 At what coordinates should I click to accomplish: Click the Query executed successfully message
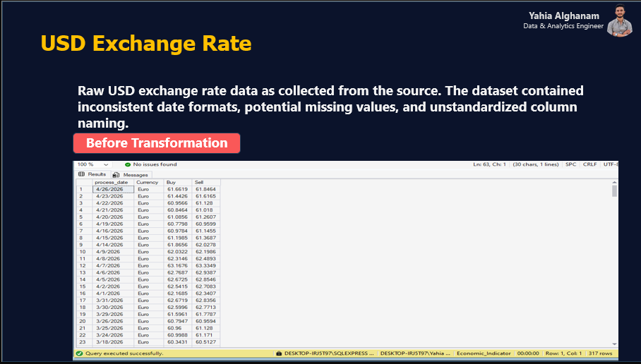point(124,353)
